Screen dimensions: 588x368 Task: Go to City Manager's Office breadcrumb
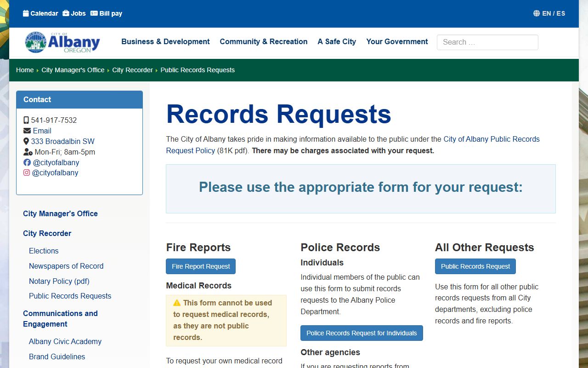(x=73, y=70)
